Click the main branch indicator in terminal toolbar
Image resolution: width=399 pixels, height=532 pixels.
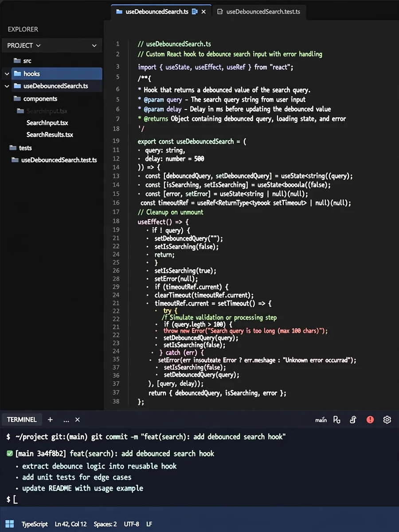(321, 420)
